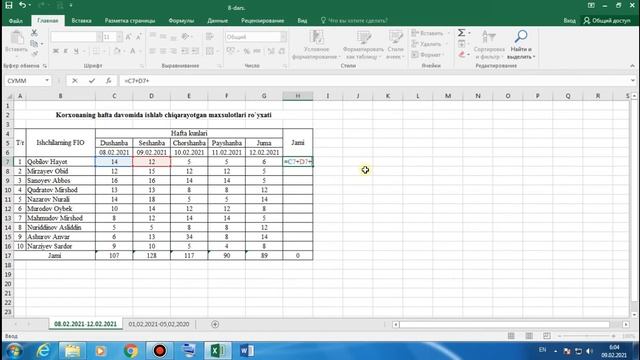Cancel formula entry with the X icon
640x360 pixels.
point(75,81)
